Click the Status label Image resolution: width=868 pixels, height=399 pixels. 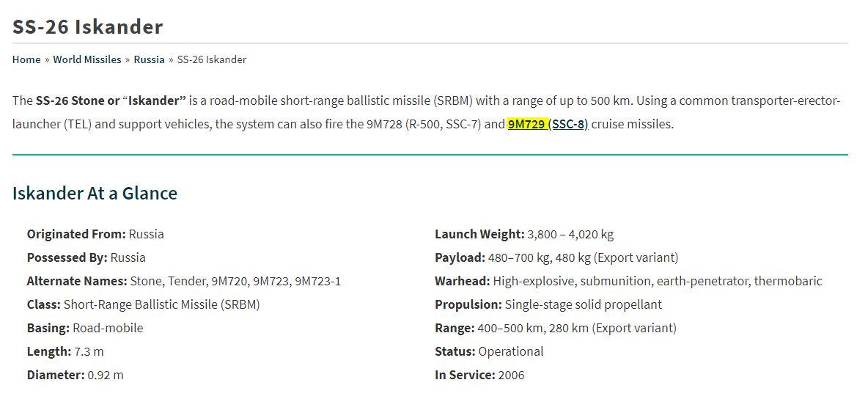click(x=455, y=351)
